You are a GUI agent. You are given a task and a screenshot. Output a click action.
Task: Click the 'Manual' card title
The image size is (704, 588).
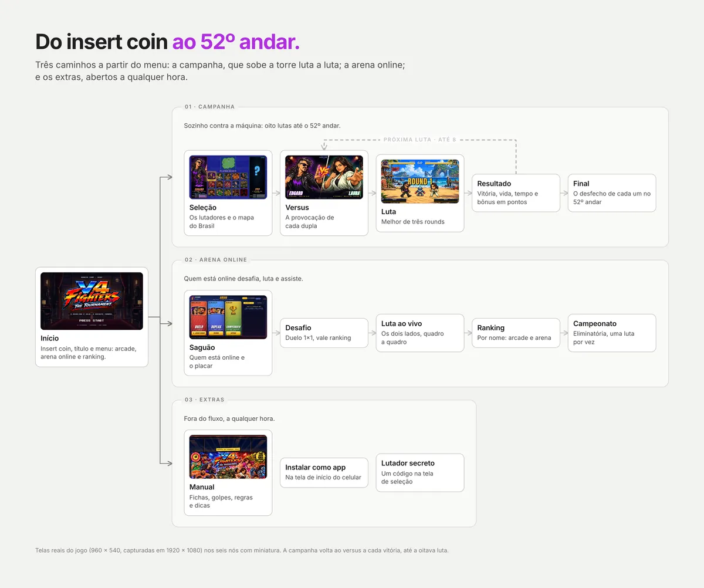click(x=202, y=487)
